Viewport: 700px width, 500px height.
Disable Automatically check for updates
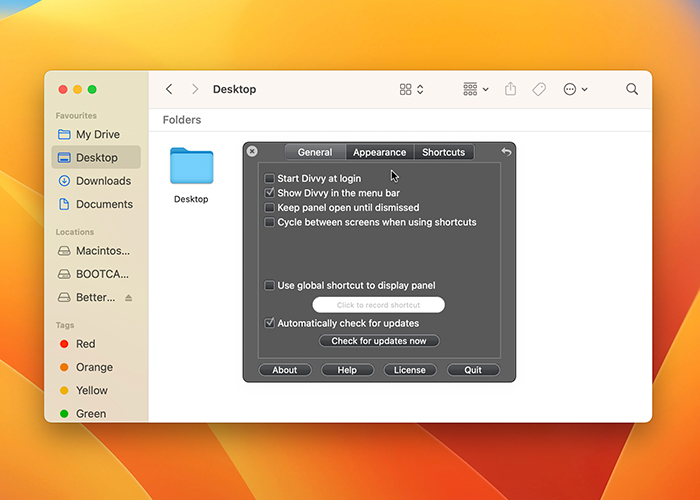pyautogui.click(x=269, y=323)
